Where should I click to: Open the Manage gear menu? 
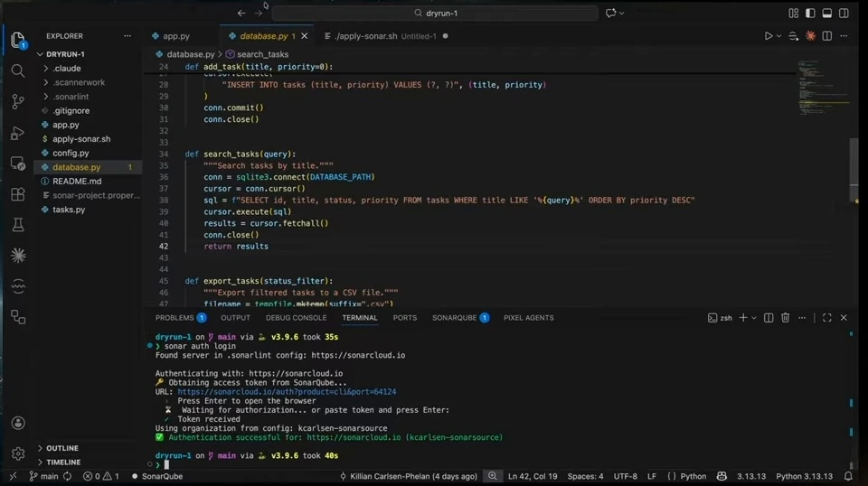pos(18,453)
